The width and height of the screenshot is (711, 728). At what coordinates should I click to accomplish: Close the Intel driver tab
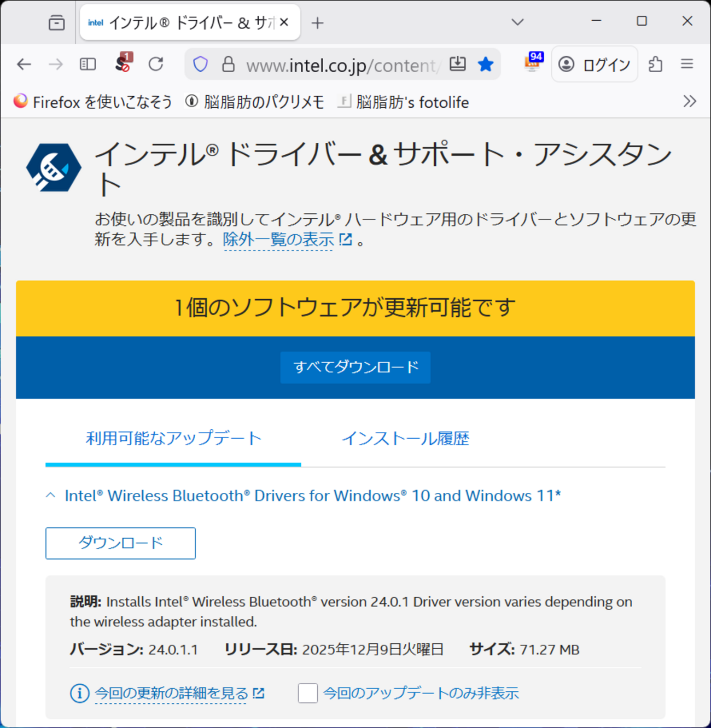point(284,22)
